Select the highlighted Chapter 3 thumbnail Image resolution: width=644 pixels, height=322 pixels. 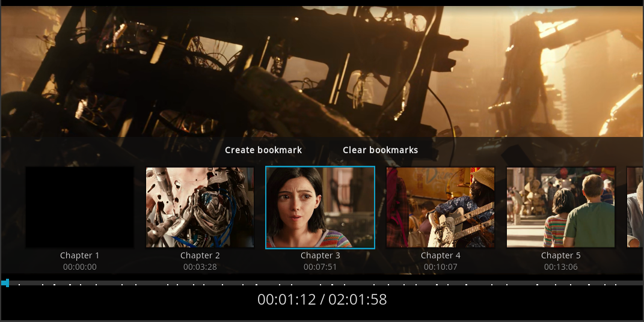click(320, 207)
